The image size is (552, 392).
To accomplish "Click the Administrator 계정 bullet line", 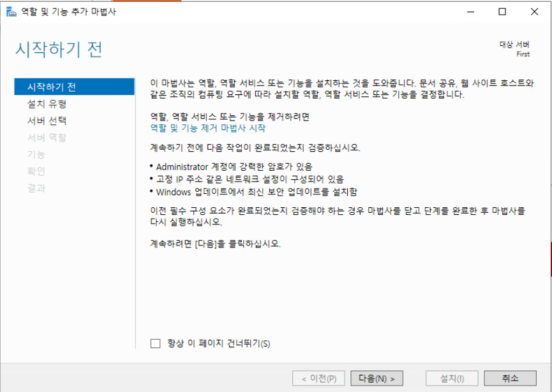I will tap(231, 166).
